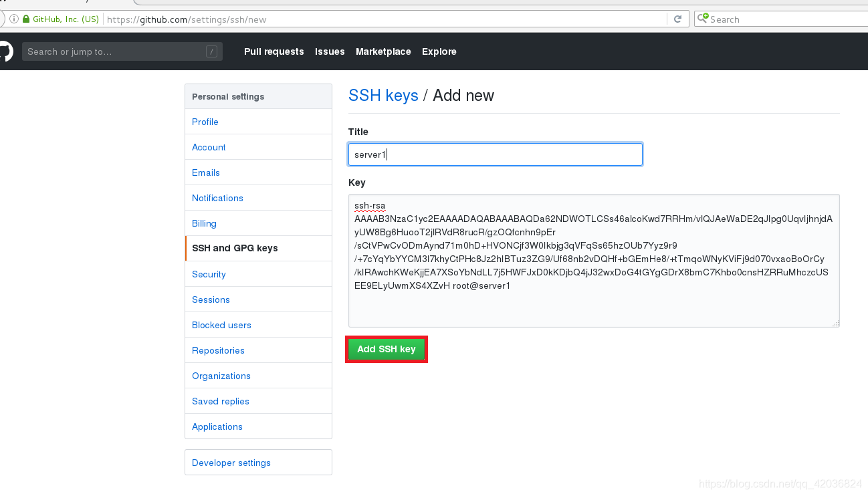Open Emails settings
Screen dimensions: 868x496
[x=258, y=172]
